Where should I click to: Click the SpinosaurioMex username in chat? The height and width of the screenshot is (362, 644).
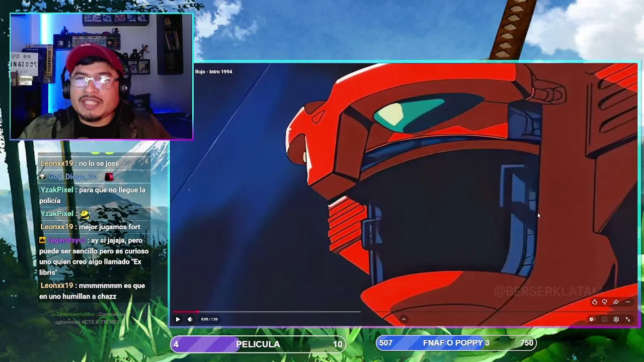click(76, 314)
